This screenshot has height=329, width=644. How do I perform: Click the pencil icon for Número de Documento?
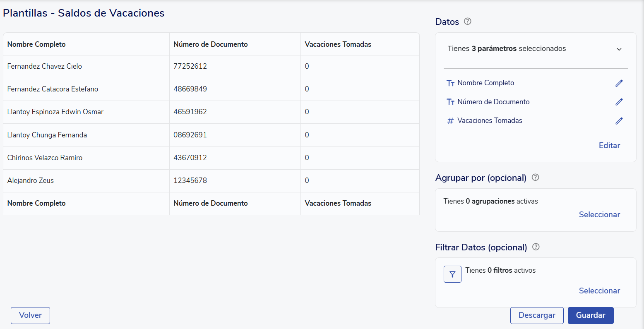(x=619, y=102)
